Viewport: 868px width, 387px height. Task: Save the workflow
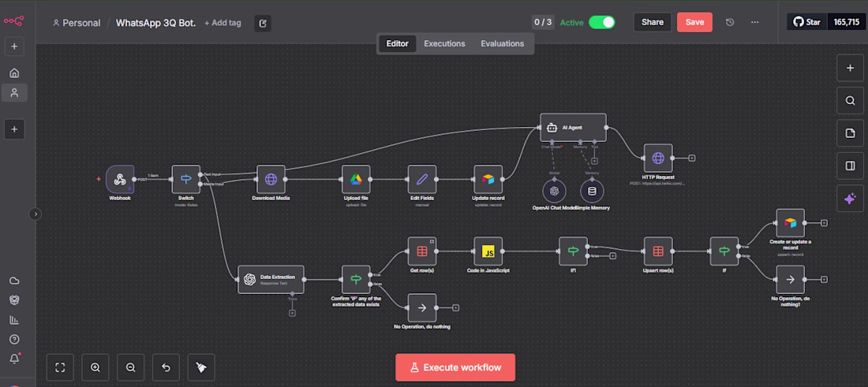[694, 22]
